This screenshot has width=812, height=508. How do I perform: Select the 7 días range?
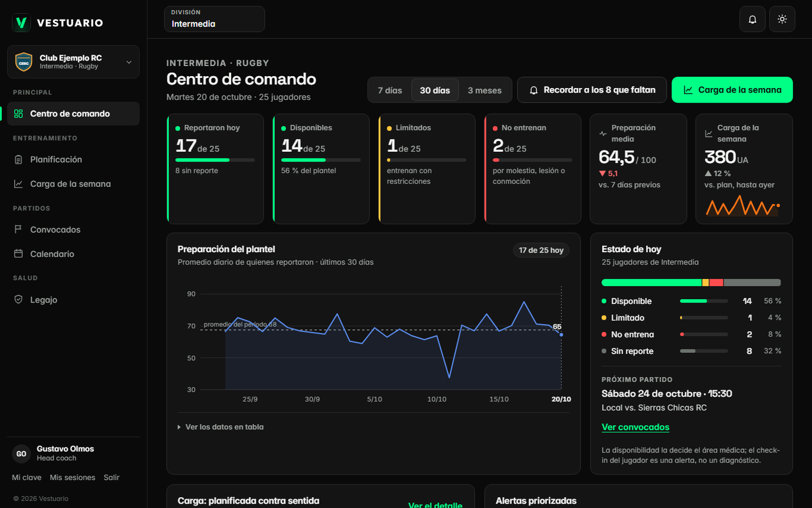(x=390, y=90)
